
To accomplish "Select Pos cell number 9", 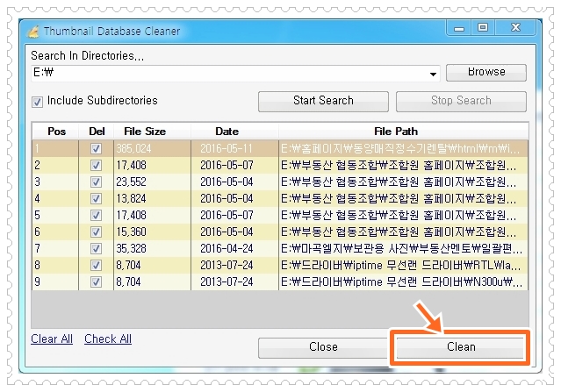I will pyautogui.click(x=55, y=282).
